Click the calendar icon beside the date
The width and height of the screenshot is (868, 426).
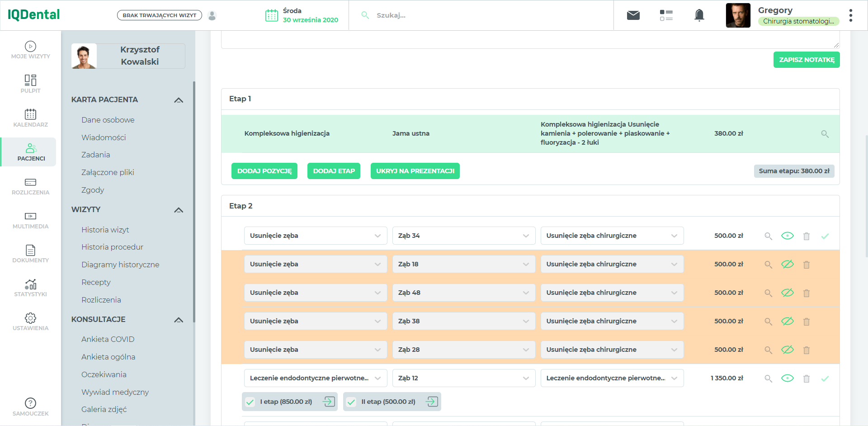point(272,15)
